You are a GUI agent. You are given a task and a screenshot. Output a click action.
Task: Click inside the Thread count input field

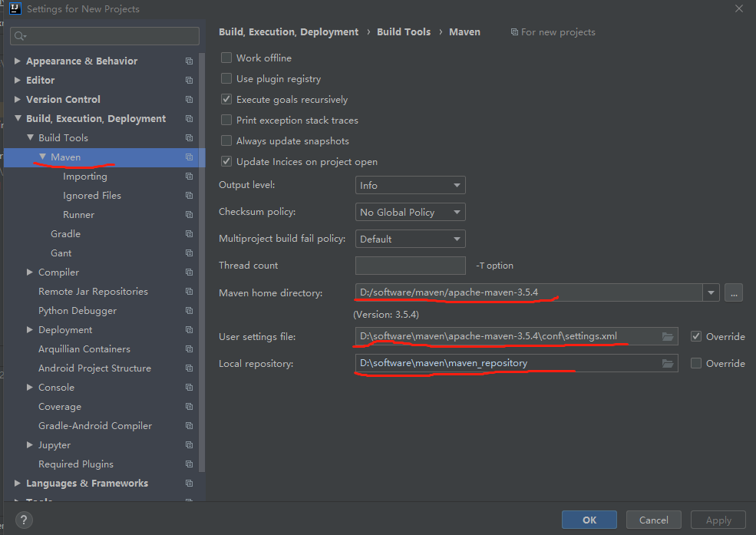click(410, 265)
